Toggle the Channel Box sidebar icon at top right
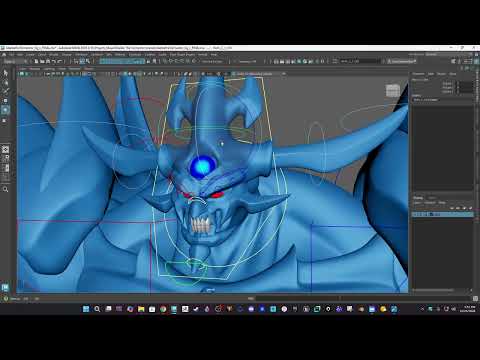The image size is (480, 360). click(476, 61)
